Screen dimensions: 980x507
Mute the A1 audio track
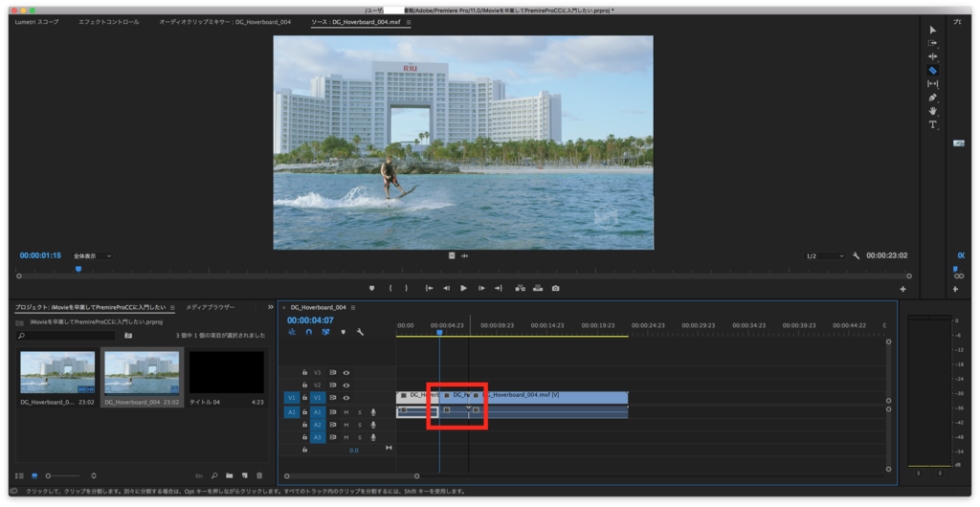[346, 412]
